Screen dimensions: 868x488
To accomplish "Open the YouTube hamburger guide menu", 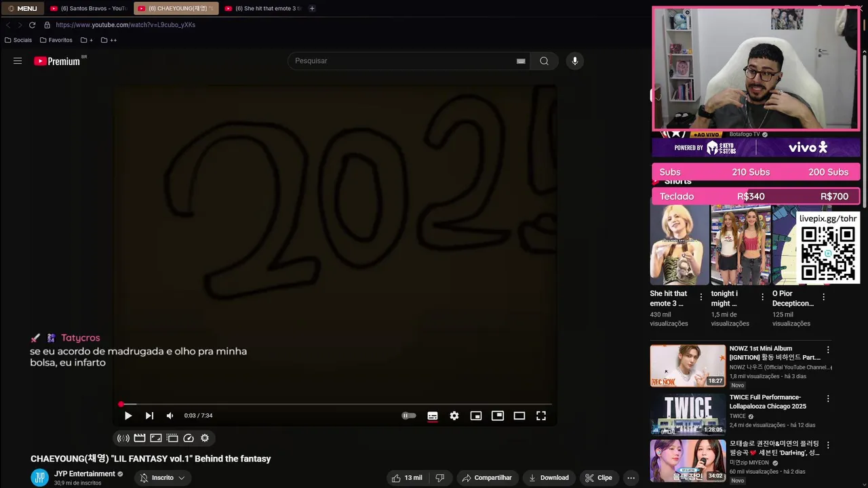I will [x=18, y=61].
